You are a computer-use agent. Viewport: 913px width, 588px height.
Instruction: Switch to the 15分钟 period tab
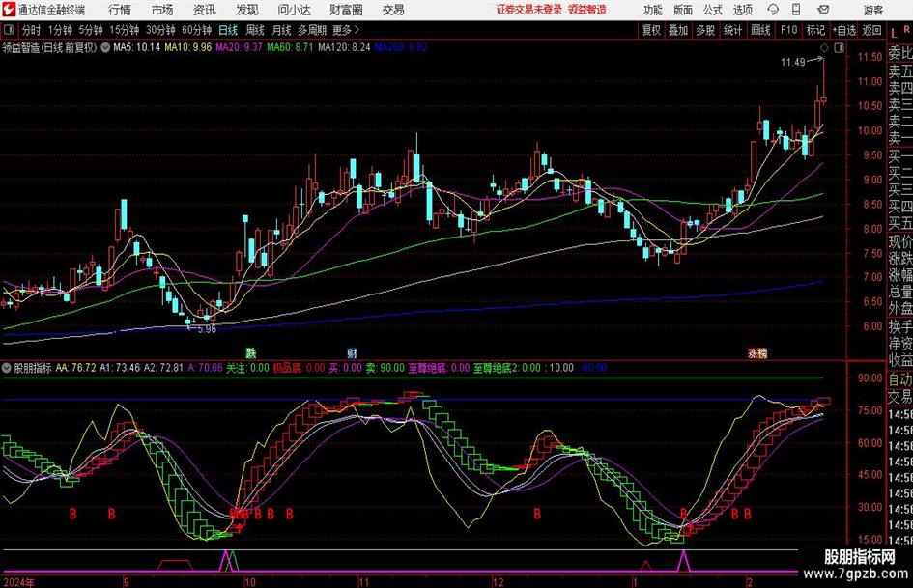click(125, 30)
